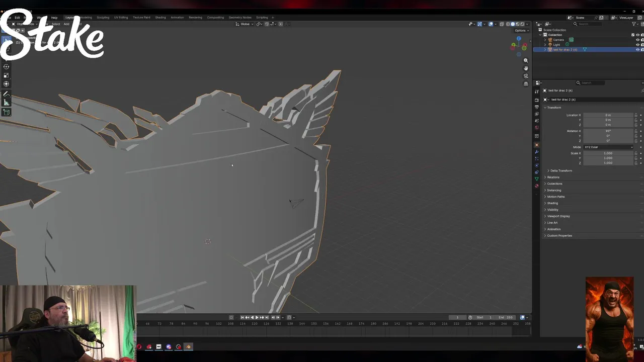The height and width of the screenshot is (362, 644).
Task: Open the outliner filter funnel
Action: pyautogui.click(x=634, y=24)
